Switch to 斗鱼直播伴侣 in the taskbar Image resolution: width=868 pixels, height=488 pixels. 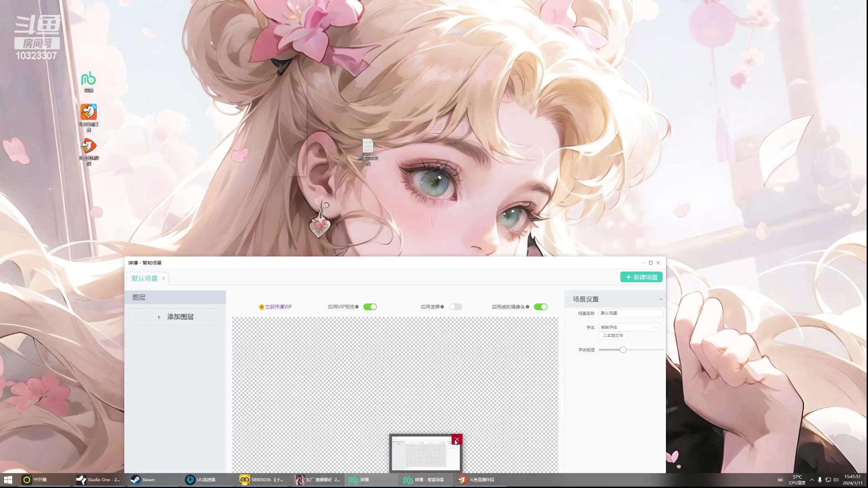[x=480, y=479]
